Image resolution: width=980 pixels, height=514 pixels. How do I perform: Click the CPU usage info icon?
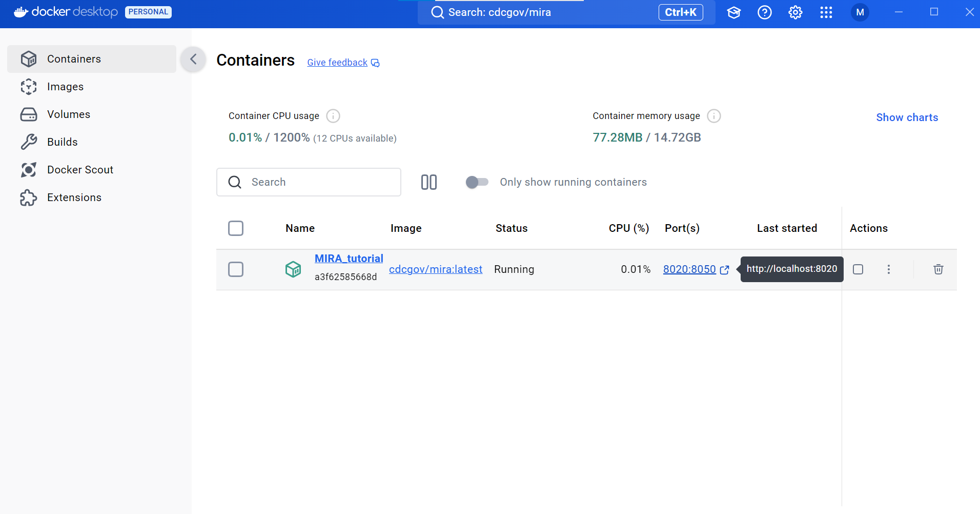click(x=333, y=116)
